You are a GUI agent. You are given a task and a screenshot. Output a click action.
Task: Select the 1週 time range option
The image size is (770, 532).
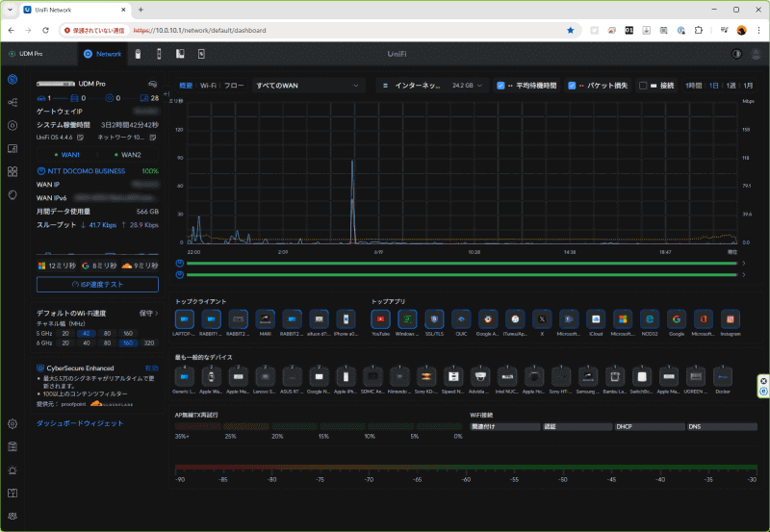click(731, 86)
